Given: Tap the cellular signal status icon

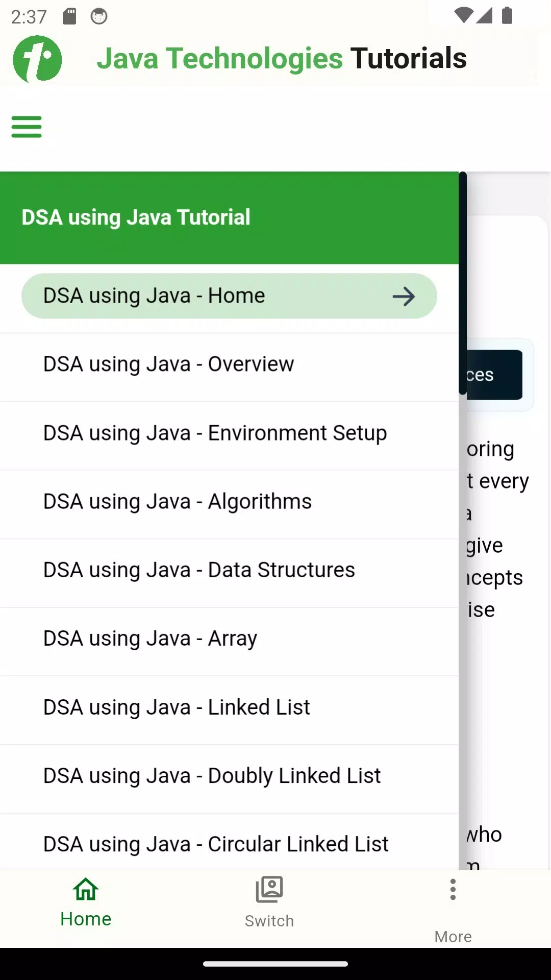Looking at the screenshot, I should 484,15.
